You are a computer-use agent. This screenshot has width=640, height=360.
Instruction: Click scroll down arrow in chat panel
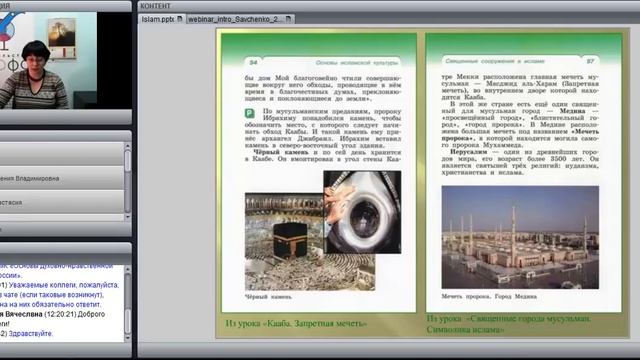point(127,338)
